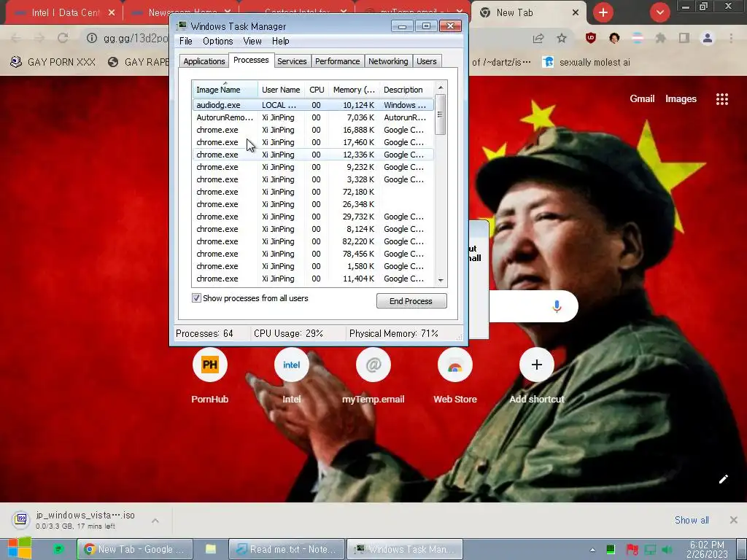The image size is (747, 560).
Task: Sort processes by Memory column
Action: (x=354, y=90)
